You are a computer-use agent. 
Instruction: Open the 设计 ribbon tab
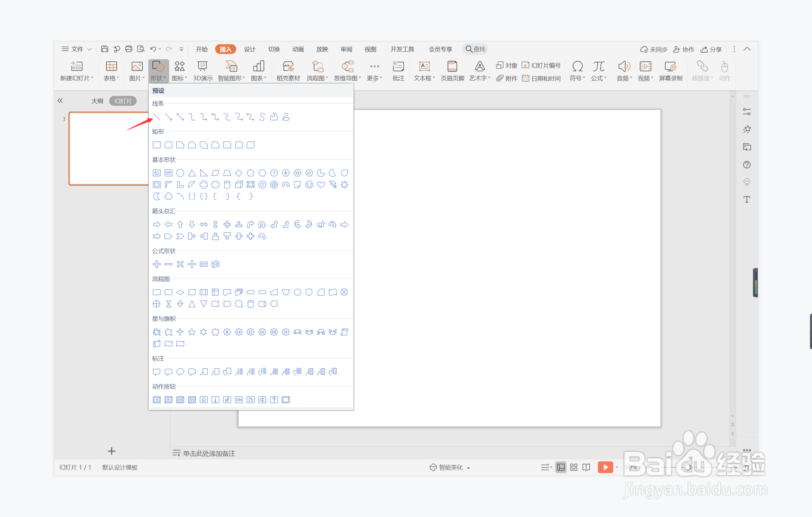coord(250,49)
